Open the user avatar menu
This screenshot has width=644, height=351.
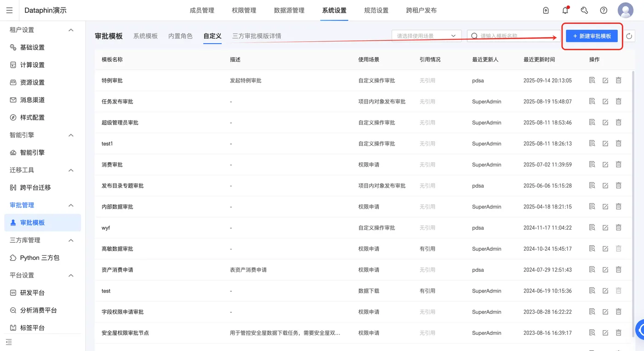pos(626,10)
